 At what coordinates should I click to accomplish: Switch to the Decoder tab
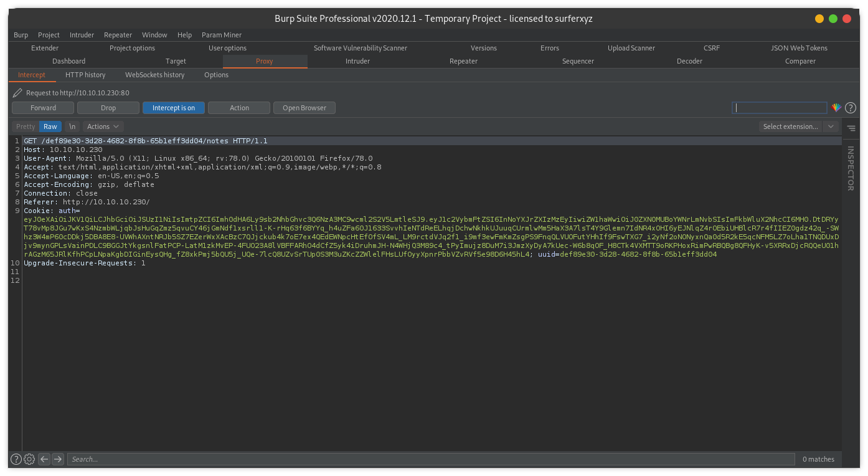689,61
